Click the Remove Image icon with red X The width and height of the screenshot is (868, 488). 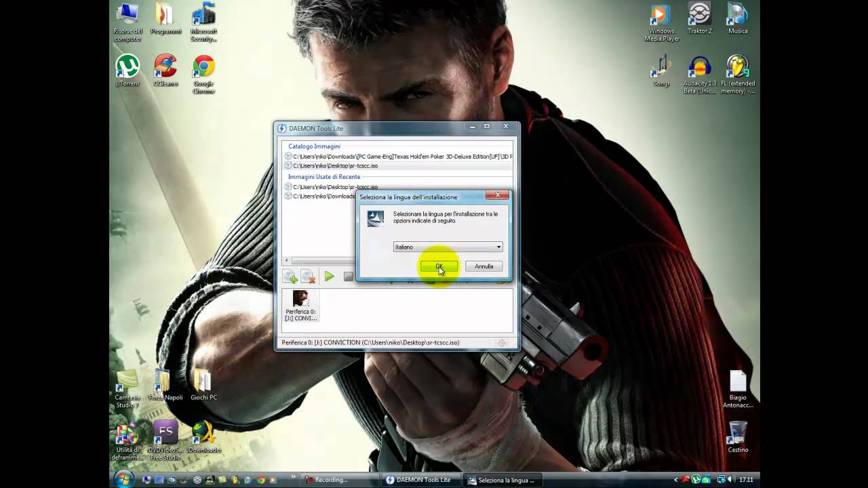pyautogui.click(x=308, y=277)
